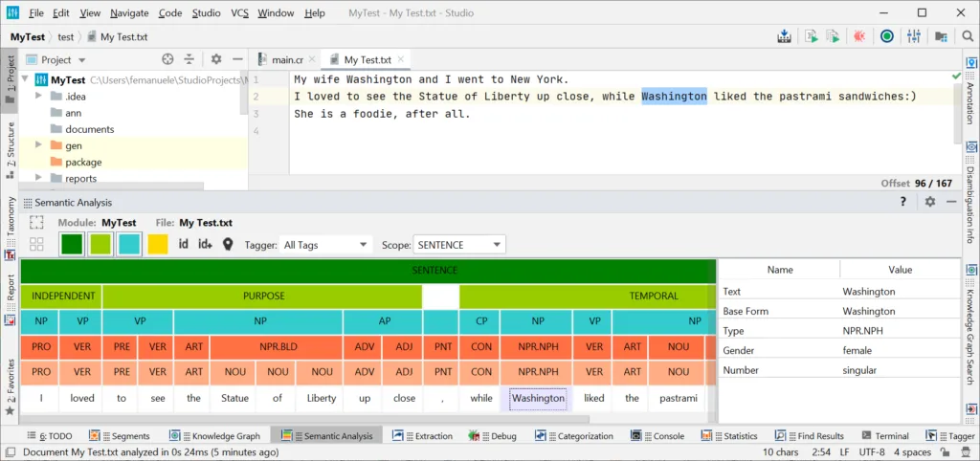The width and height of the screenshot is (980, 461).
Task: Open the Navigate menu
Action: 129,13
